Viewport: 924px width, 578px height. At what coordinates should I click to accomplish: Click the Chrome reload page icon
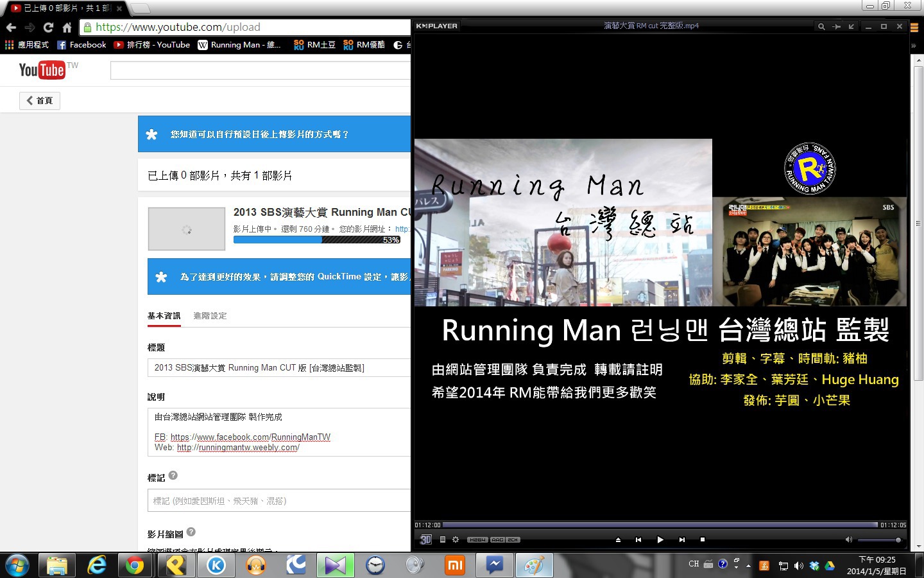(x=48, y=27)
